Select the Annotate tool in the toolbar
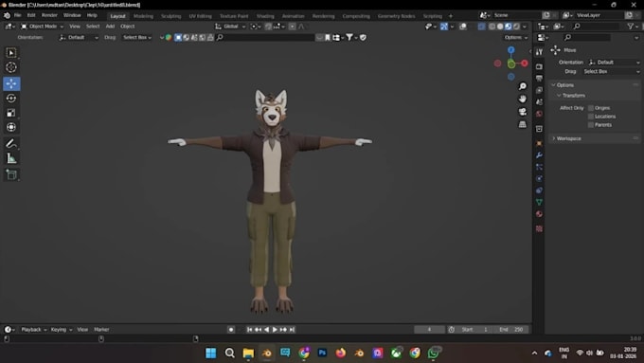This screenshot has width=644, height=363. pos(11,143)
